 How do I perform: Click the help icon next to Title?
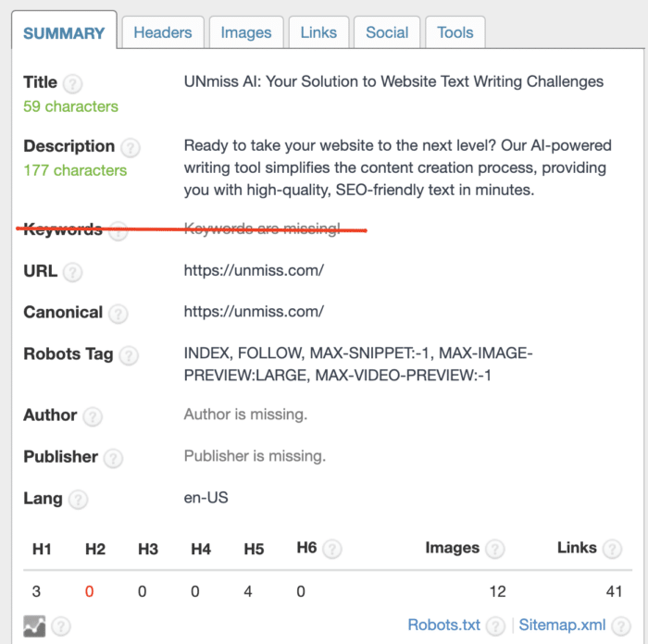tap(73, 84)
